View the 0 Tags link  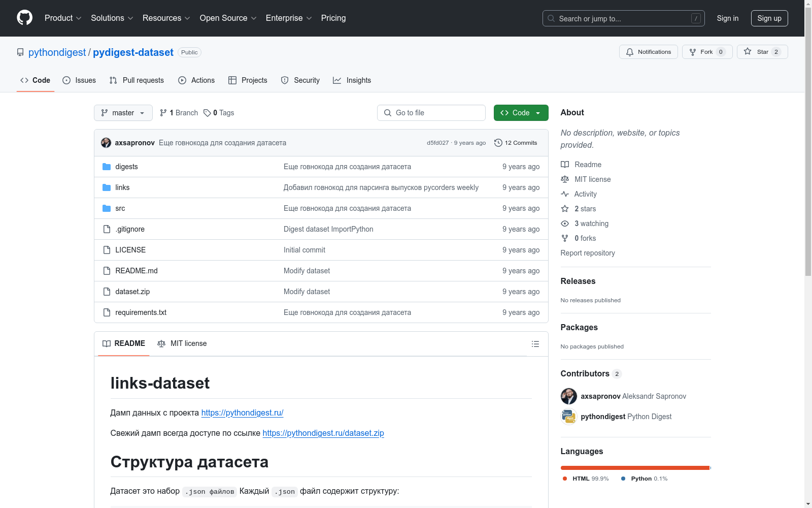219,113
